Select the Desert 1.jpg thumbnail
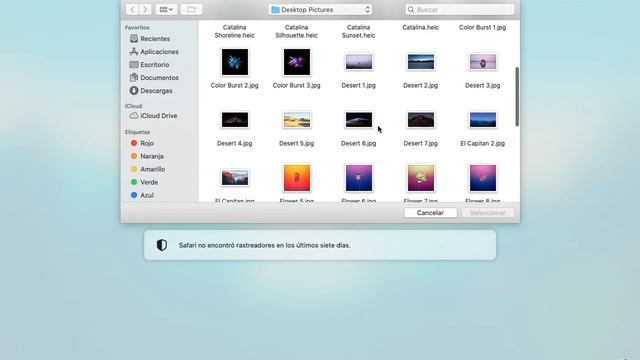 pos(359,62)
